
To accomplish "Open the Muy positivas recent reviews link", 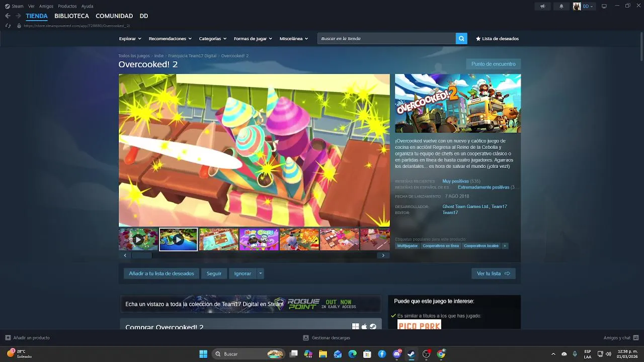I will (455, 181).
